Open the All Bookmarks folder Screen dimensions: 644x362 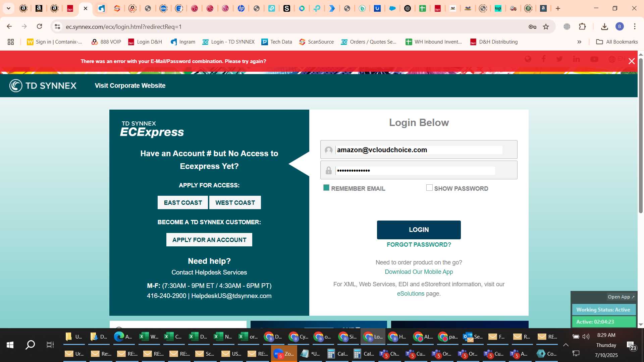[617, 42]
